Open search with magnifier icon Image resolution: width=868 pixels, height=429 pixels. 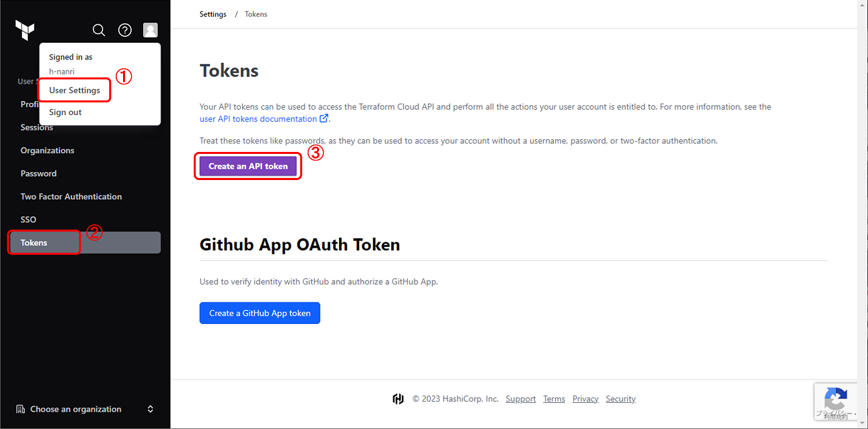point(99,30)
